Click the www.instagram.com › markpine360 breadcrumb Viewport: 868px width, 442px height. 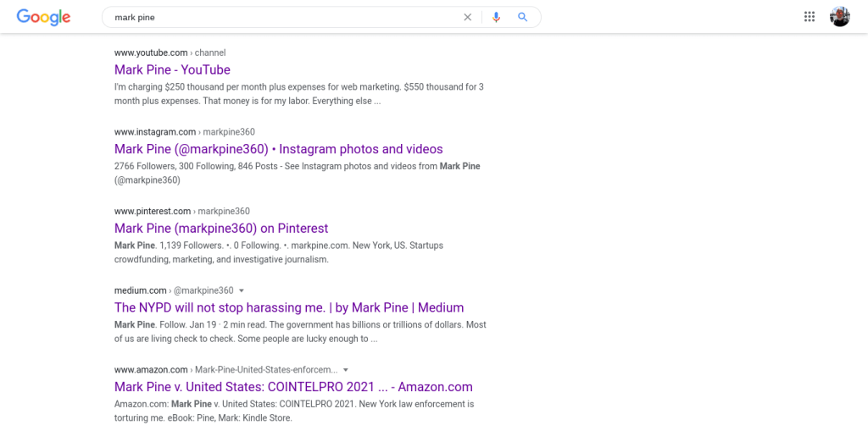184,132
